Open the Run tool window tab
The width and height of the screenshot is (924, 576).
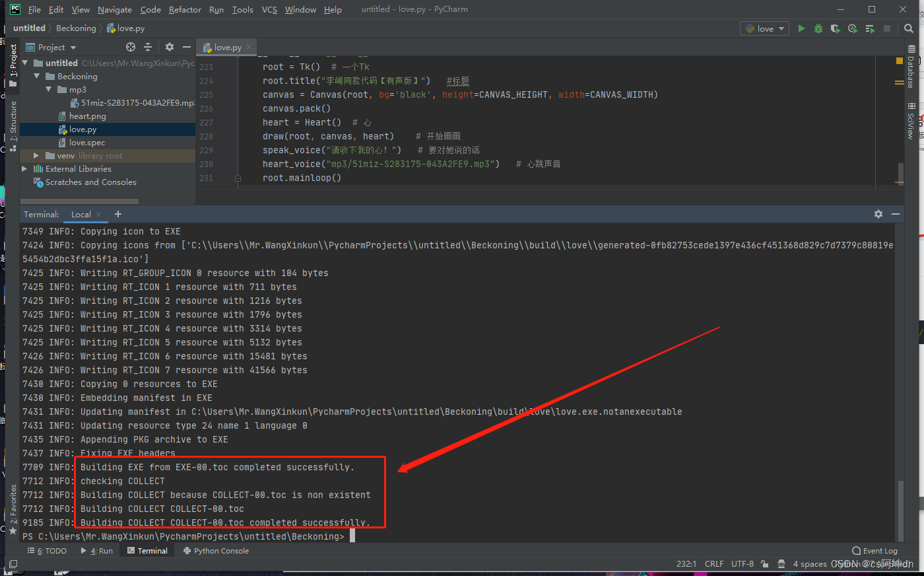point(96,551)
